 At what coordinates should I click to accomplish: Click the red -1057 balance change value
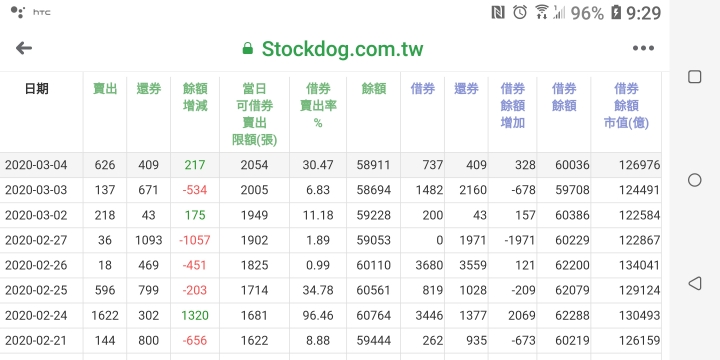point(195,240)
